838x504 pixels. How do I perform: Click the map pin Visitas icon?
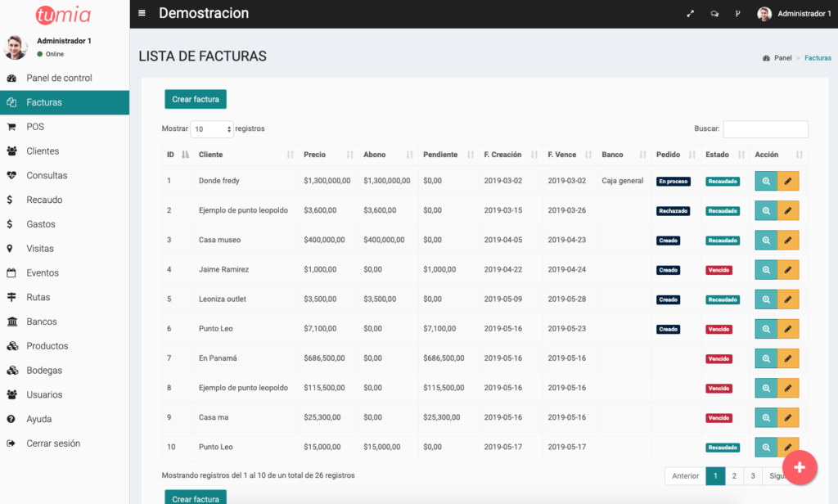pos(10,249)
